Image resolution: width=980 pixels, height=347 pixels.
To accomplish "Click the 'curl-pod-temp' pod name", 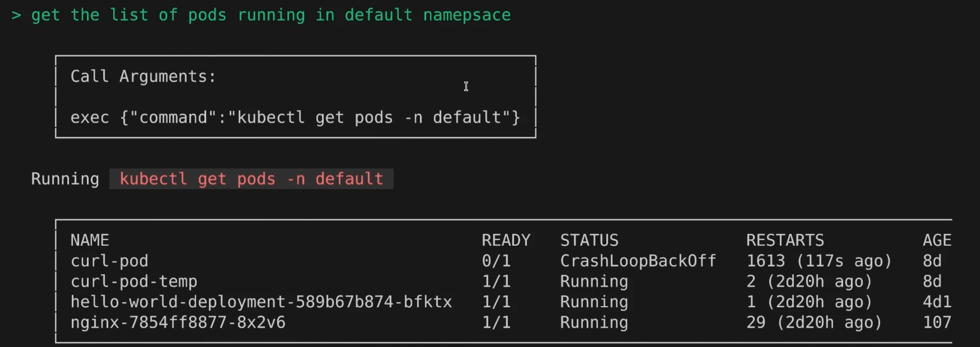I will coord(134,282).
